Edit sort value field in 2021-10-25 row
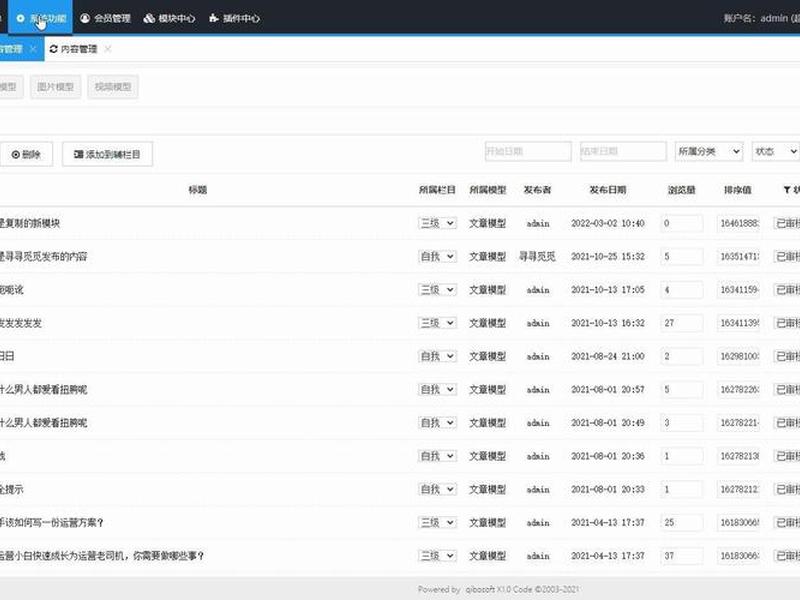Screen dimensions: 800x600 click(x=738, y=256)
